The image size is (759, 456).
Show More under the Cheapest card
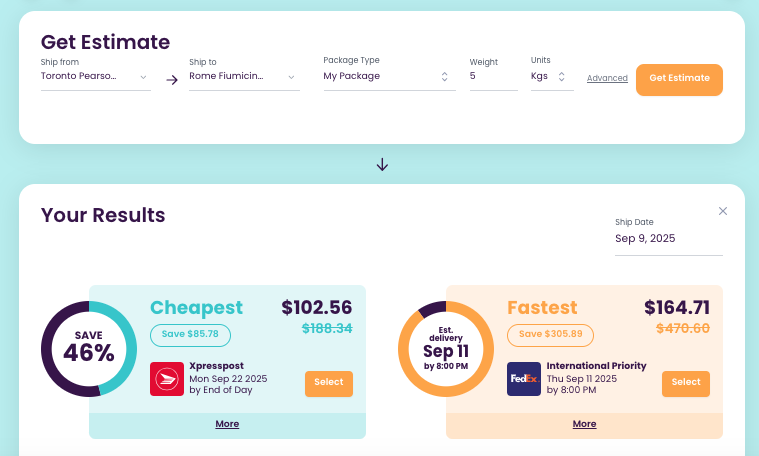tap(227, 424)
